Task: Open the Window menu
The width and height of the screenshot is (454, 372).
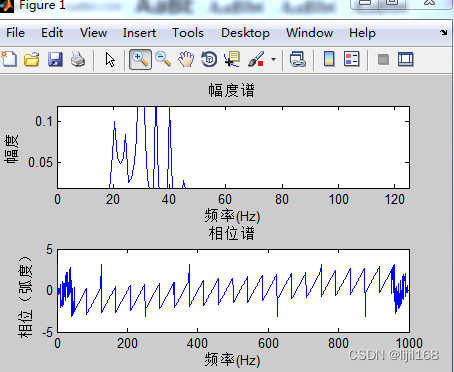Action: click(x=309, y=33)
